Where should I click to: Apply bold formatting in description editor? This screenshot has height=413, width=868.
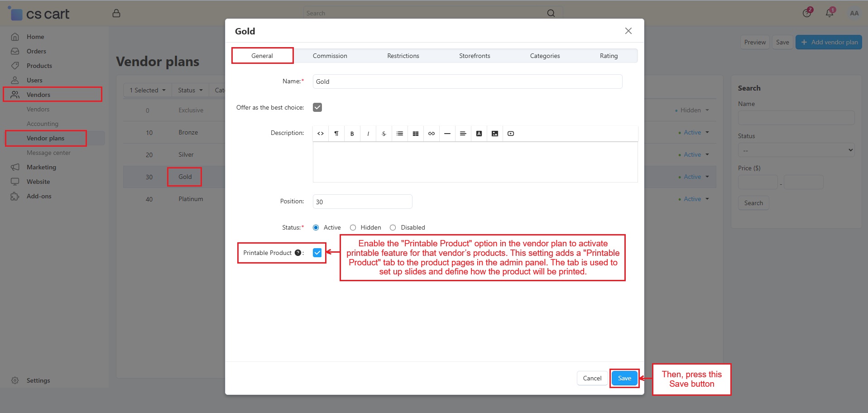(352, 134)
